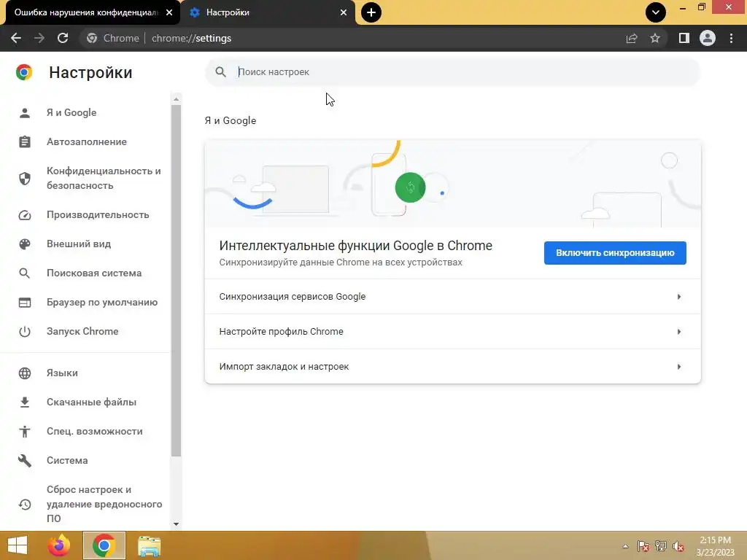
Task: Click the shield icon for Конфиденциальность
Action: 25,178
